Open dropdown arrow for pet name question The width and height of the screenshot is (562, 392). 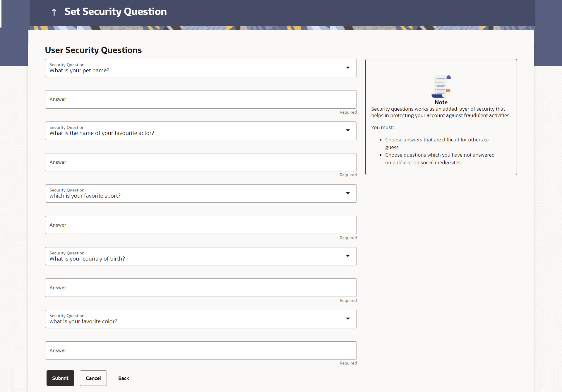point(348,68)
